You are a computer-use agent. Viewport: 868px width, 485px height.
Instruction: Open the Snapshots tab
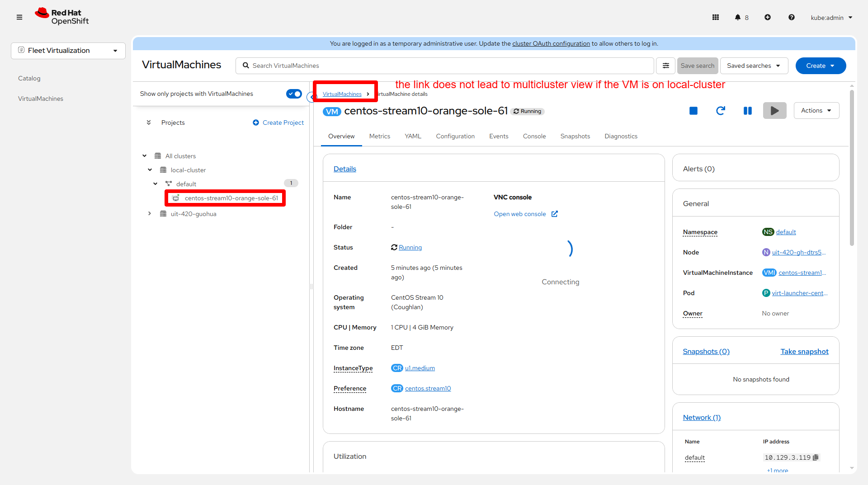(575, 137)
